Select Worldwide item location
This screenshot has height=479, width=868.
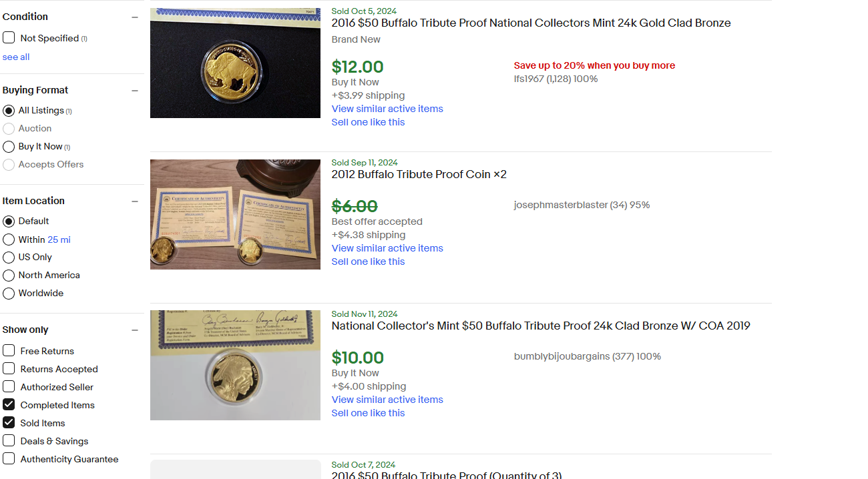(8, 293)
